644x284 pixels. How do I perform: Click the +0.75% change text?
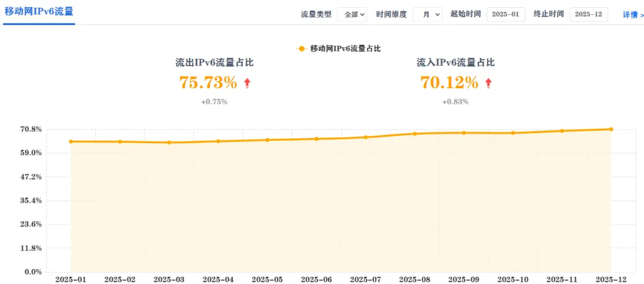(214, 102)
